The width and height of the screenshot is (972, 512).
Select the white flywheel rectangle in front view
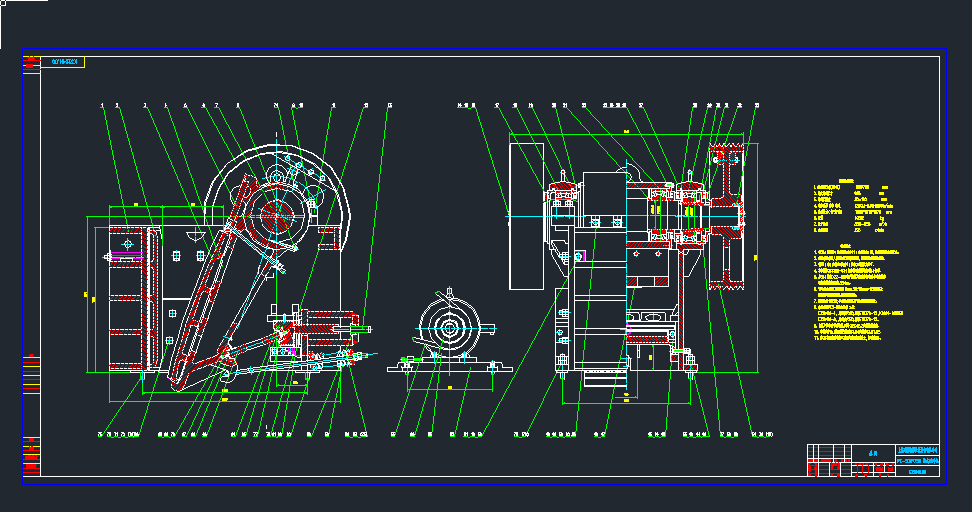pyautogui.click(x=525, y=215)
